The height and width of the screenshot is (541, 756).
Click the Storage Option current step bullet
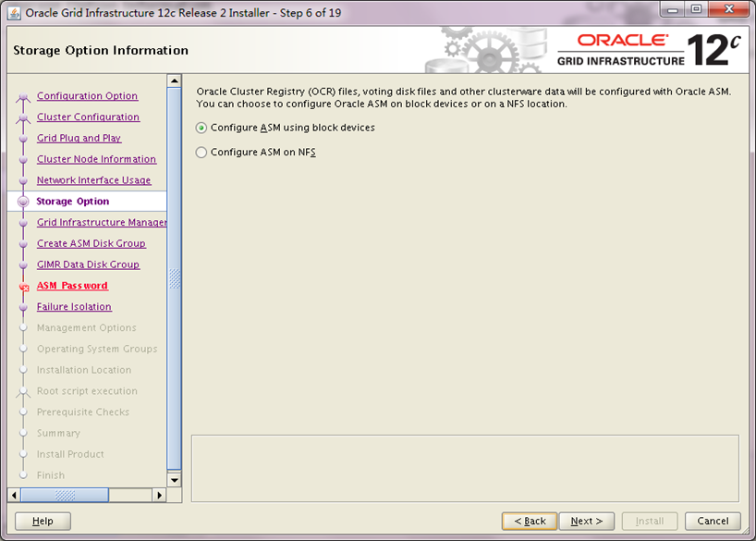coord(24,202)
